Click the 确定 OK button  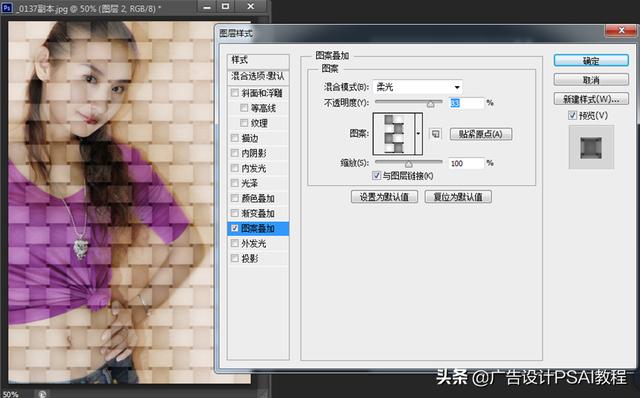tap(591, 61)
